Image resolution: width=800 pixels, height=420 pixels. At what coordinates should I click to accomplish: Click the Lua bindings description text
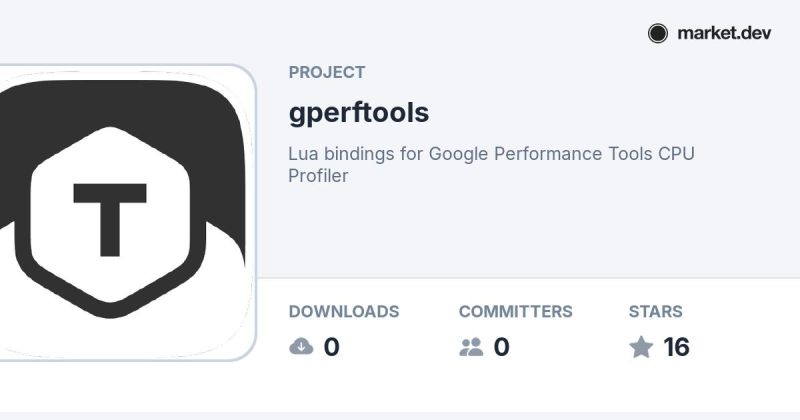point(491,164)
